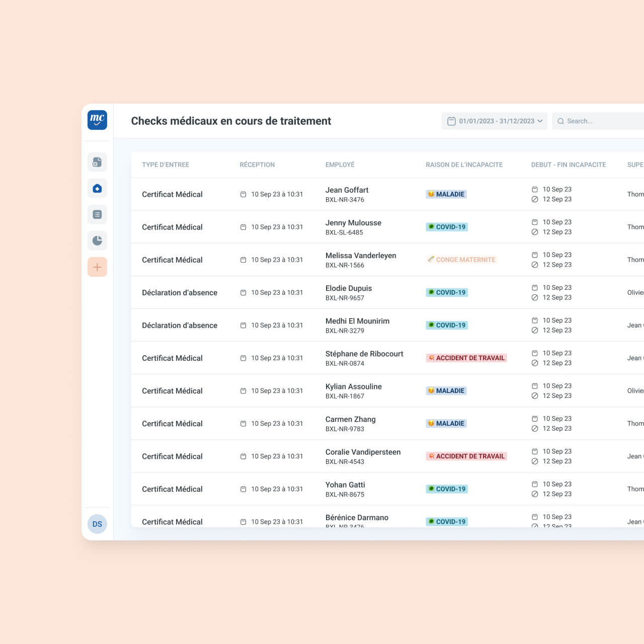
Task: Open the list view sidebar icon
Action: click(97, 214)
